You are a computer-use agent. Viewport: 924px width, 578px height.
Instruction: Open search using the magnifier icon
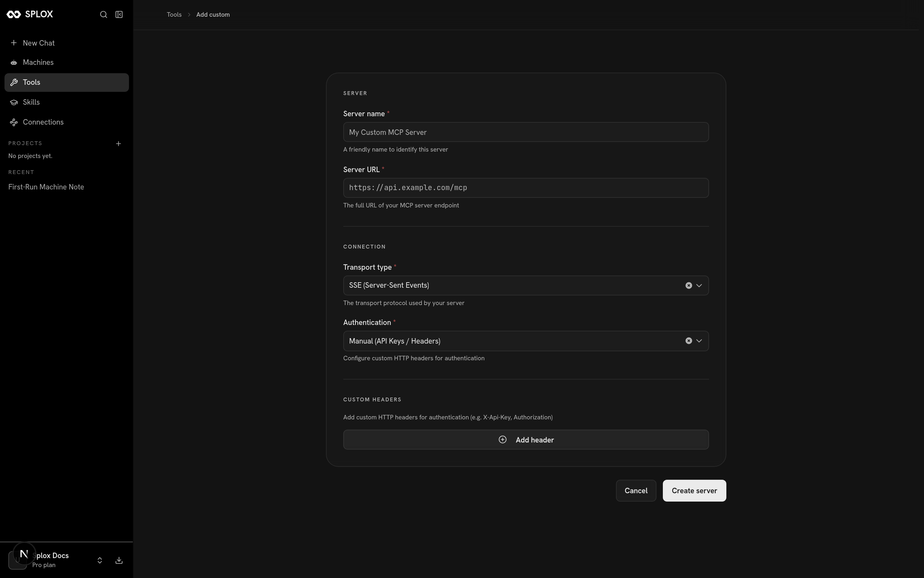(104, 14)
